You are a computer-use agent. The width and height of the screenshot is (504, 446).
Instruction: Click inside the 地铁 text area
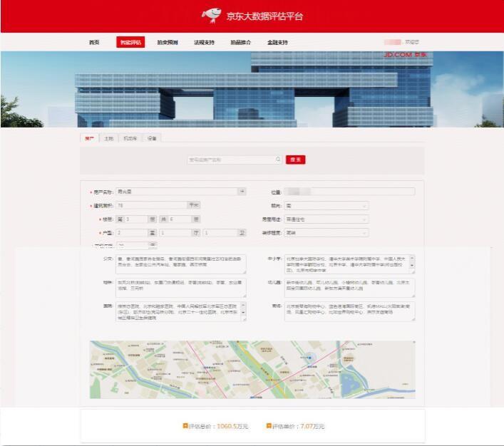180,288
